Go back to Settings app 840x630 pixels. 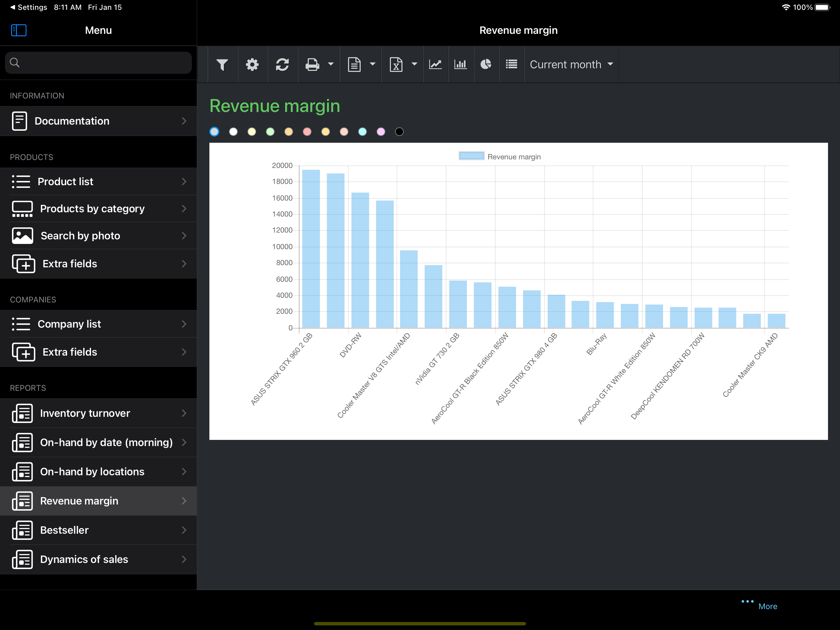[x=29, y=7]
